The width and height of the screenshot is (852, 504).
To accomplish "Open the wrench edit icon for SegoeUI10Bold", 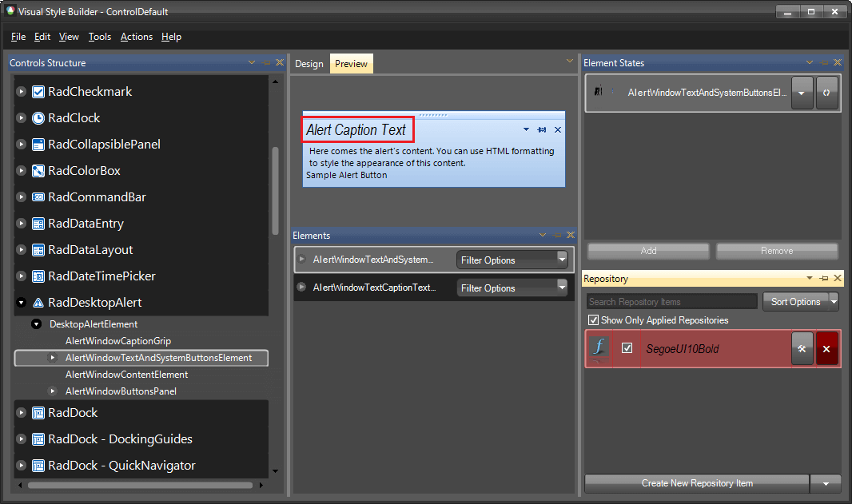I will click(802, 348).
